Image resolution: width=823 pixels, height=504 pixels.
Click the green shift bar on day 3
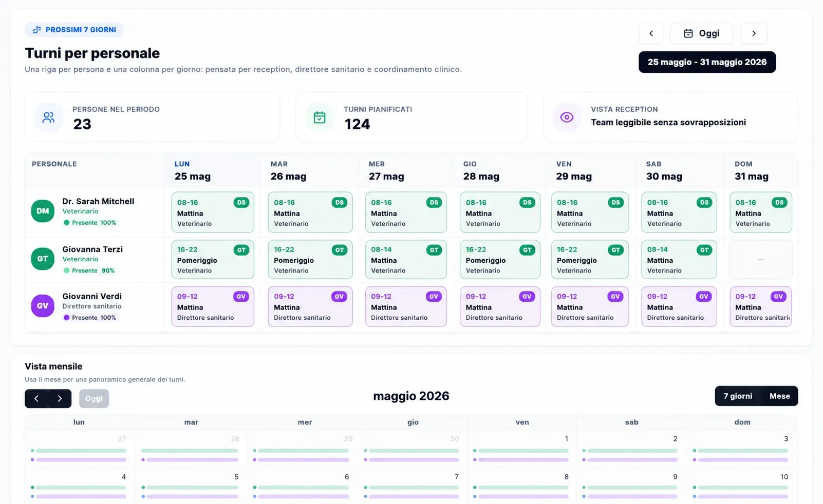click(x=742, y=451)
